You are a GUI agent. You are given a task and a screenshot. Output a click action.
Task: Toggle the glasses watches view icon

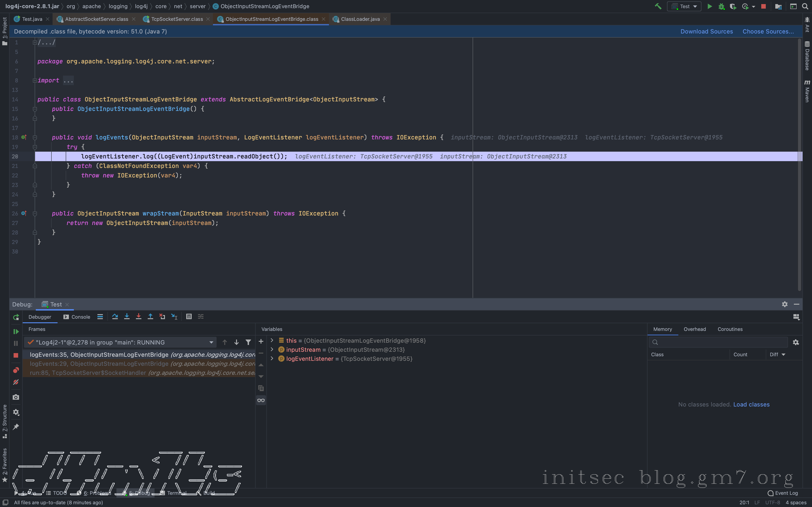point(261,400)
